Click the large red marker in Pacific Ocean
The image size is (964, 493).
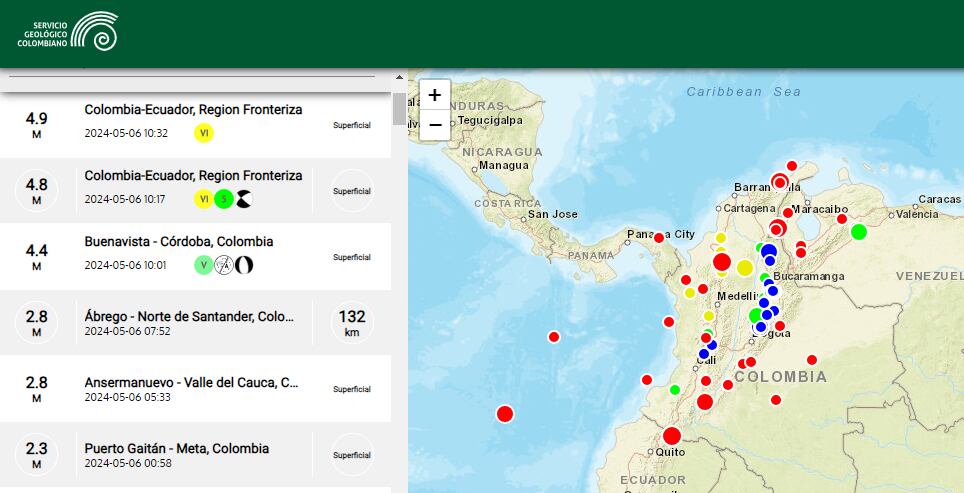coord(505,414)
